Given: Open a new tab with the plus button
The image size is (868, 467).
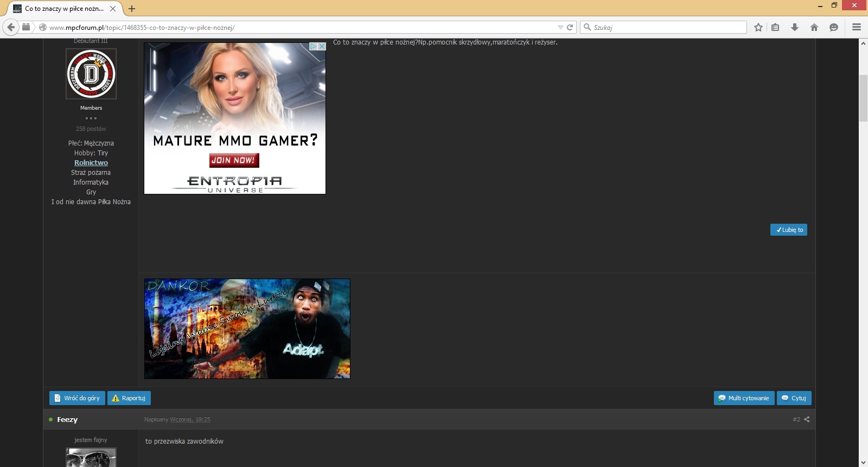Looking at the screenshot, I should point(132,9).
